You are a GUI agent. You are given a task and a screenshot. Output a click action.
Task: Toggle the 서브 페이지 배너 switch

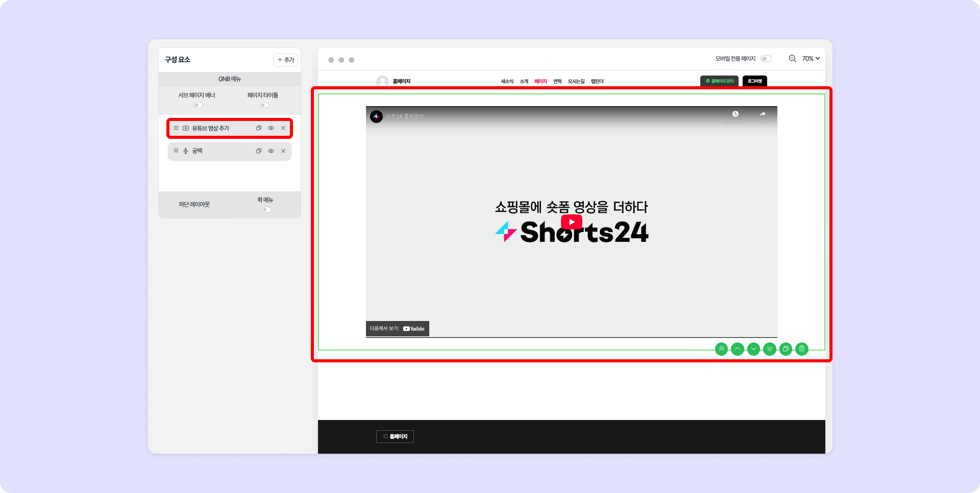[198, 105]
